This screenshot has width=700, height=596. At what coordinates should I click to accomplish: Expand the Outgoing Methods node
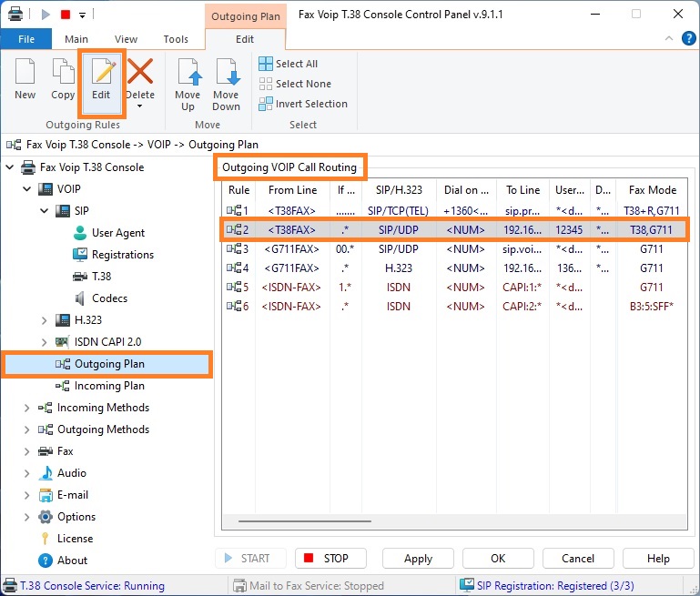26,429
